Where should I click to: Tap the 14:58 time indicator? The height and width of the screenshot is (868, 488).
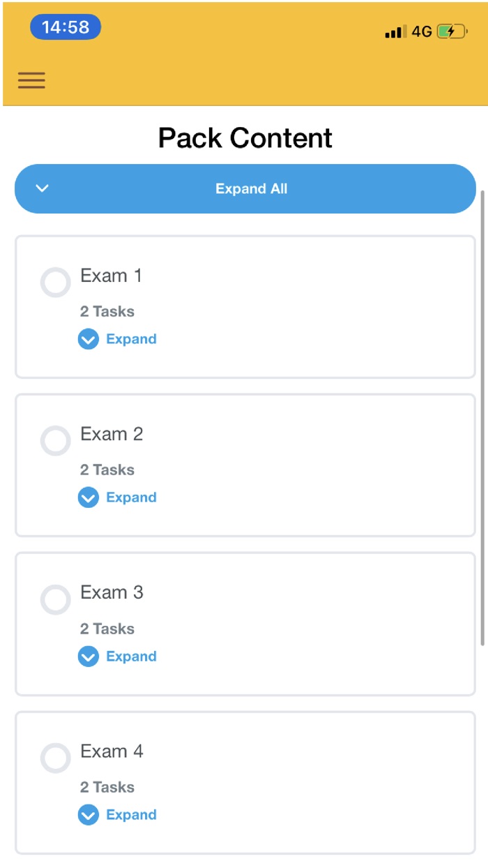coord(66,27)
